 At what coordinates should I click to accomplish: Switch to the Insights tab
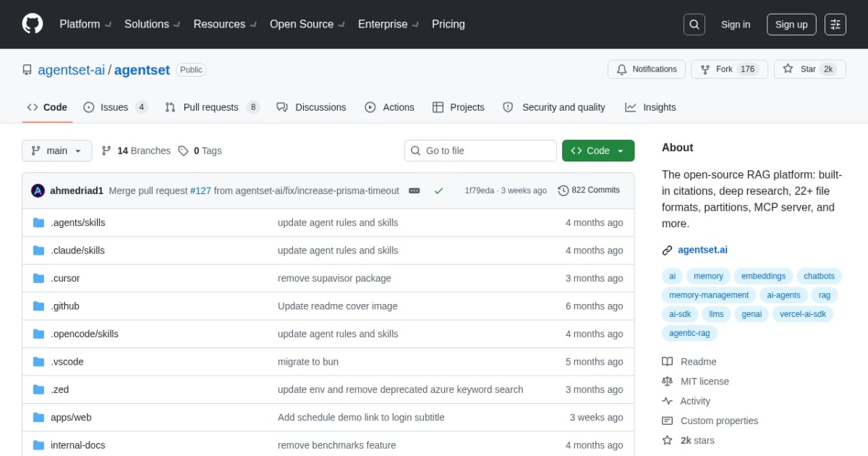tap(650, 107)
